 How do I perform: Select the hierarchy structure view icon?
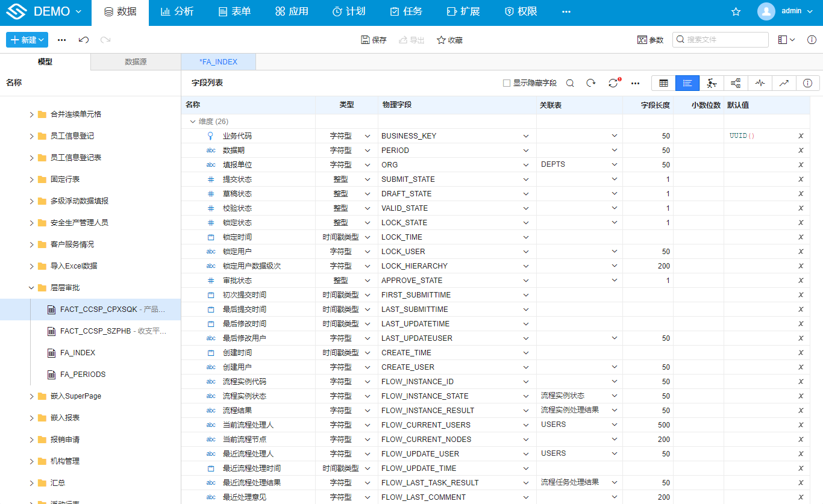pyautogui.click(x=736, y=83)
